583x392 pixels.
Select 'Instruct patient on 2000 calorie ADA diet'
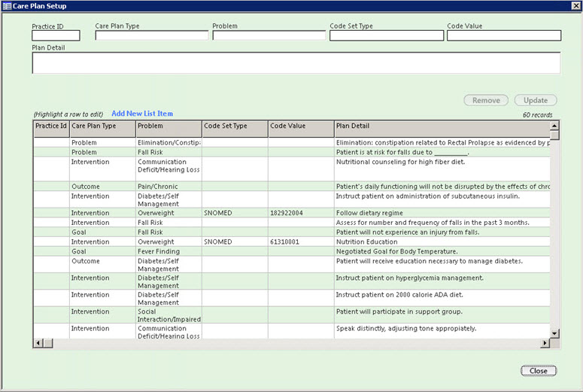point(292,298)
